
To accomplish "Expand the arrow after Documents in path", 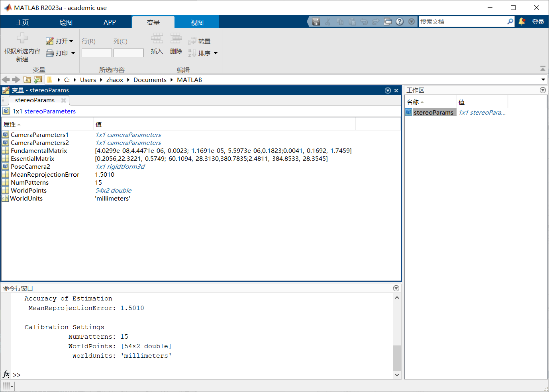I will pos(172,80).
